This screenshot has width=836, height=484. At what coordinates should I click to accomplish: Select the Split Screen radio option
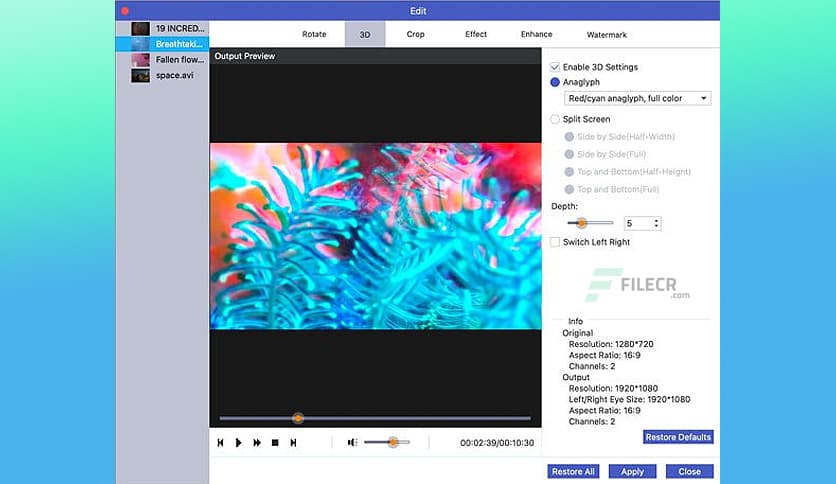[555, 119]
